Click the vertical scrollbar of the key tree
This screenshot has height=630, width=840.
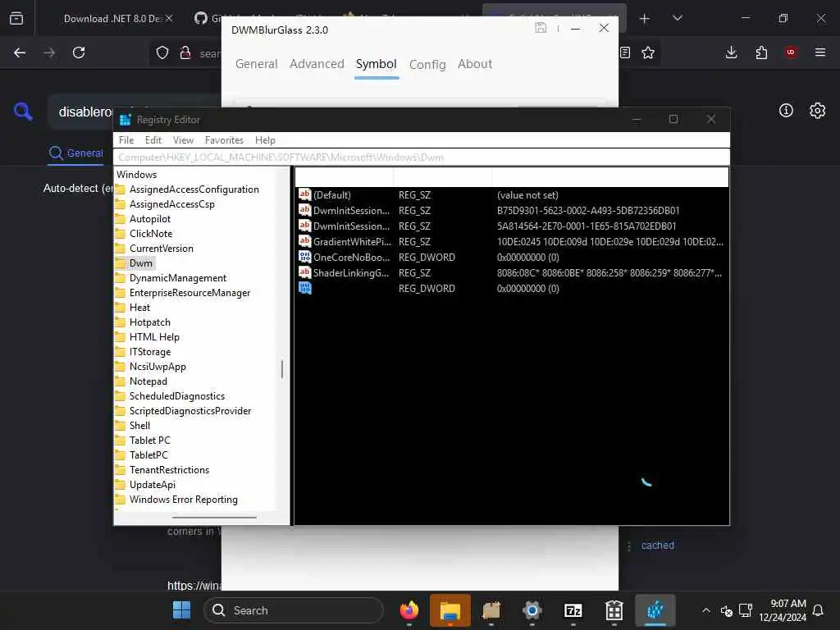click(x=282, y=368)
